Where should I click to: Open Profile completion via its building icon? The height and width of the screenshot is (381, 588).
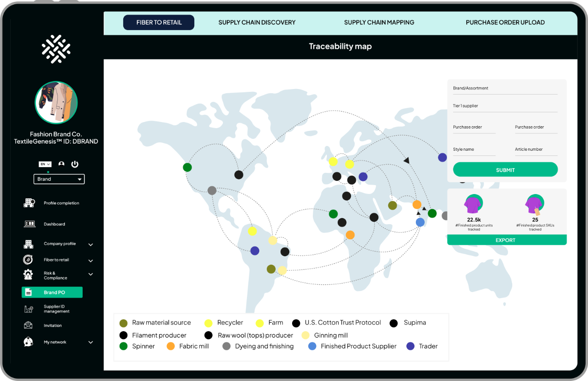tap(29, 203)
